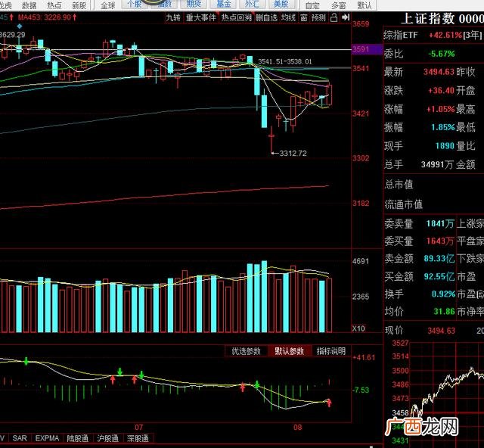Image resolution: width=484 pixels, height=448 pixels.
Task: Click 优选参数 button
Action: (x=246, y=351)
